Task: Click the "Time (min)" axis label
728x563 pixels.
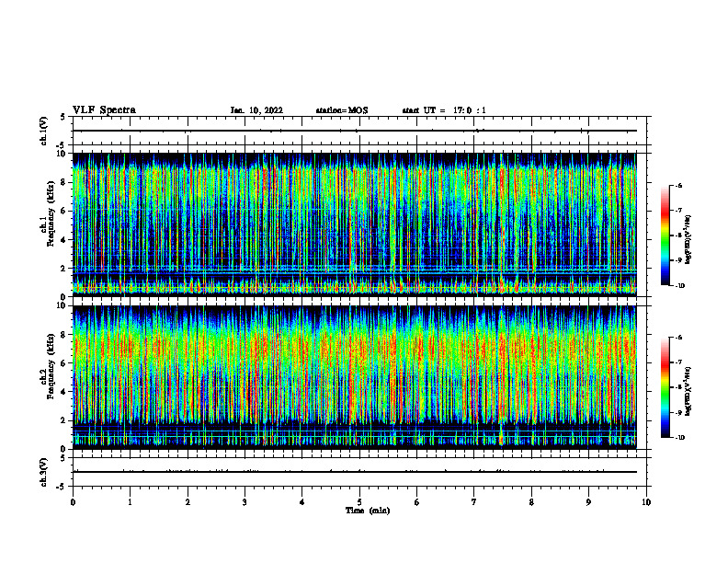Action: coord(368,511)
